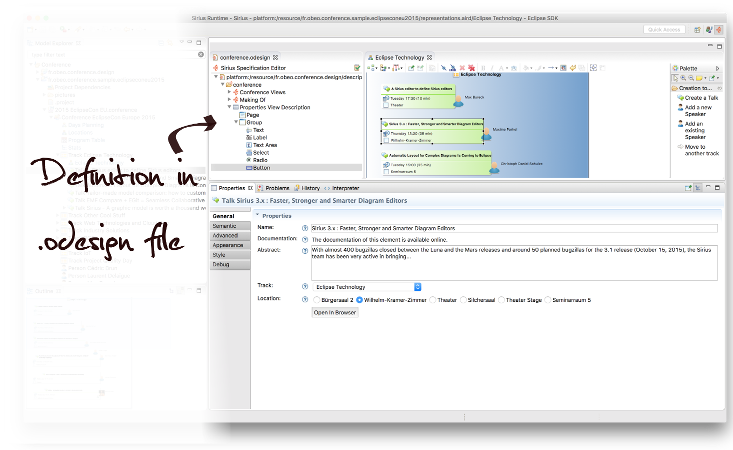Select the Wilhelm-Kramer-Zimmer radio button
The height and width of the screenshot is (450, 733).
click(x=359, y=300)
